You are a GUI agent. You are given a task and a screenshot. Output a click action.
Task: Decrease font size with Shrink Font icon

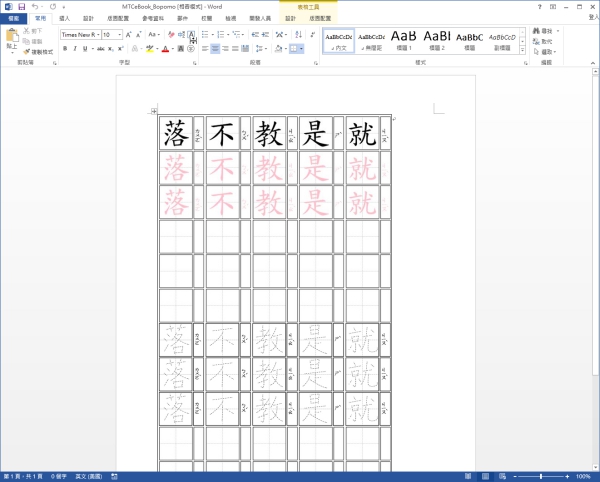pos(139,35)
